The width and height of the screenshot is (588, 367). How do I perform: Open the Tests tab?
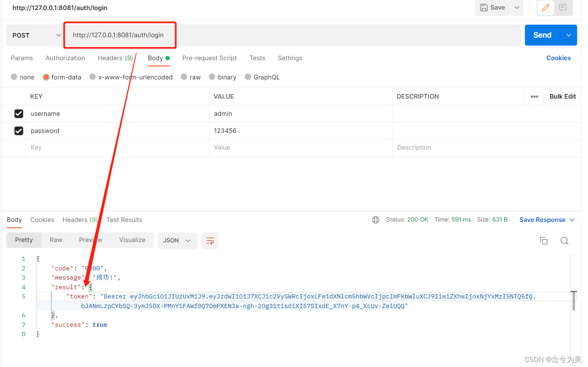coord(257,58)
